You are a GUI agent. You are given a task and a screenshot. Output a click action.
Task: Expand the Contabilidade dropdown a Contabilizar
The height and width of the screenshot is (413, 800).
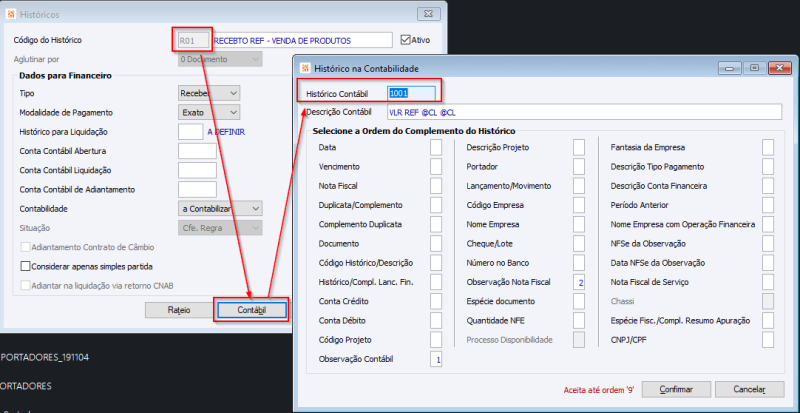tap(220, 209)
